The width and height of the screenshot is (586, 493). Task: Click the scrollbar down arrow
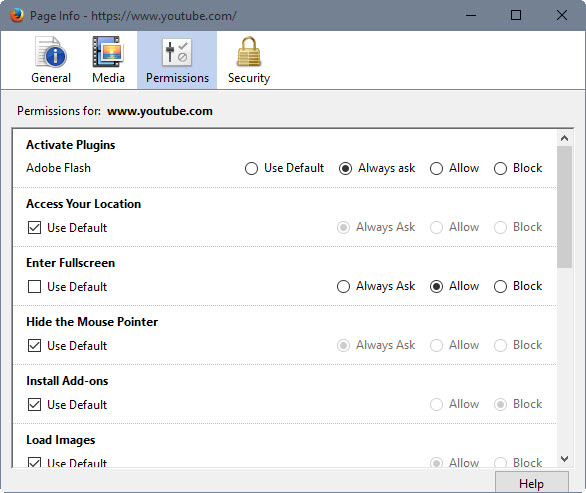click(x=564, y=459)
